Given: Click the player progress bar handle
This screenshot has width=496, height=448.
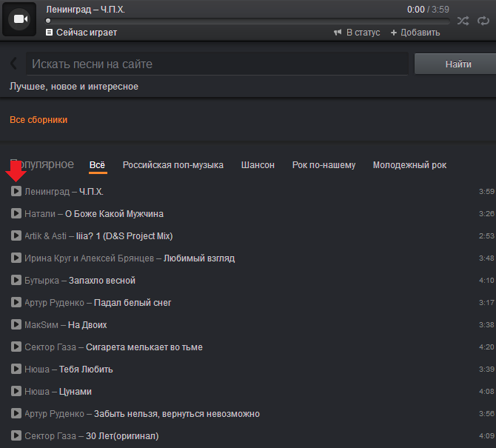Looking at the screenshot, I should 48,21.
